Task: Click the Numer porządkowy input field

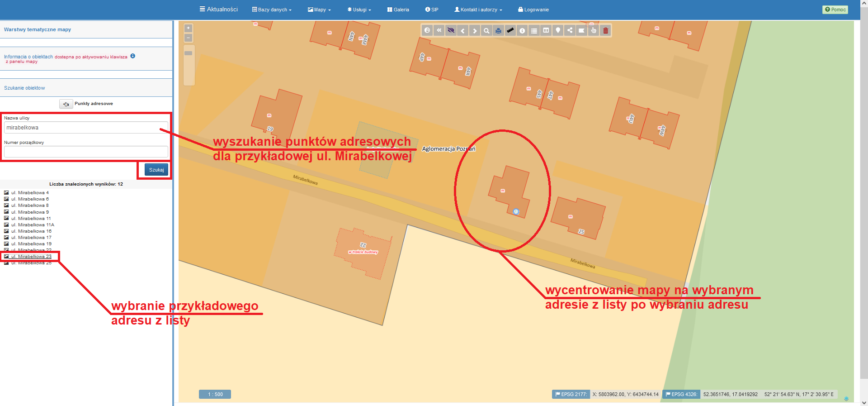Action: click(x=86, y=152)
